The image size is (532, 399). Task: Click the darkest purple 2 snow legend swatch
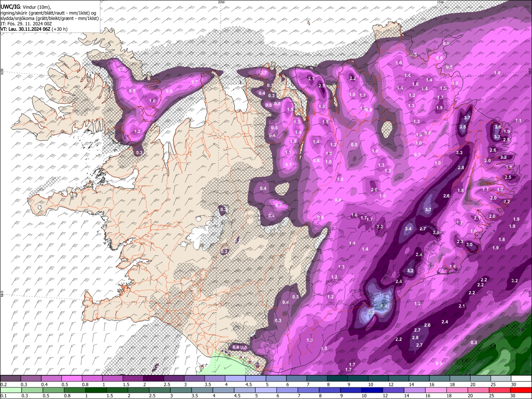click(153, 378)
